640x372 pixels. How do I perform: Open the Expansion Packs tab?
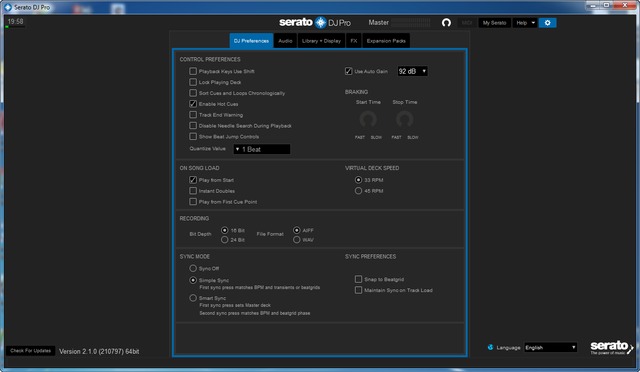coord(386,41)
